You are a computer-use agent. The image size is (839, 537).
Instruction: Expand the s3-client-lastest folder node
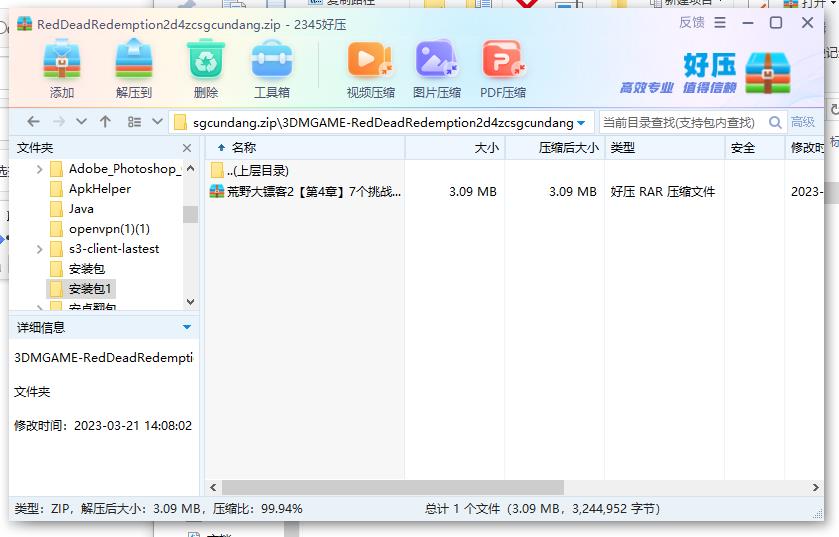[39, 249]
